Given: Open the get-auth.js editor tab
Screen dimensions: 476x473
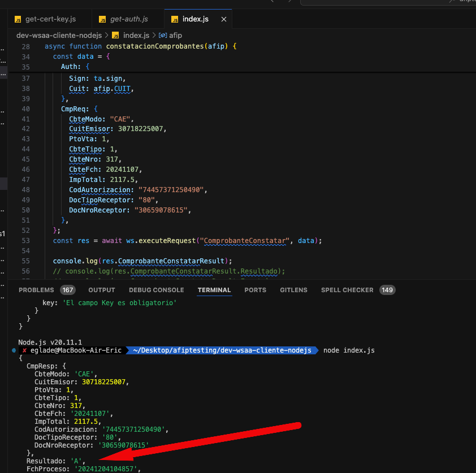Looking at the screenshot, I should click(130, 19).
